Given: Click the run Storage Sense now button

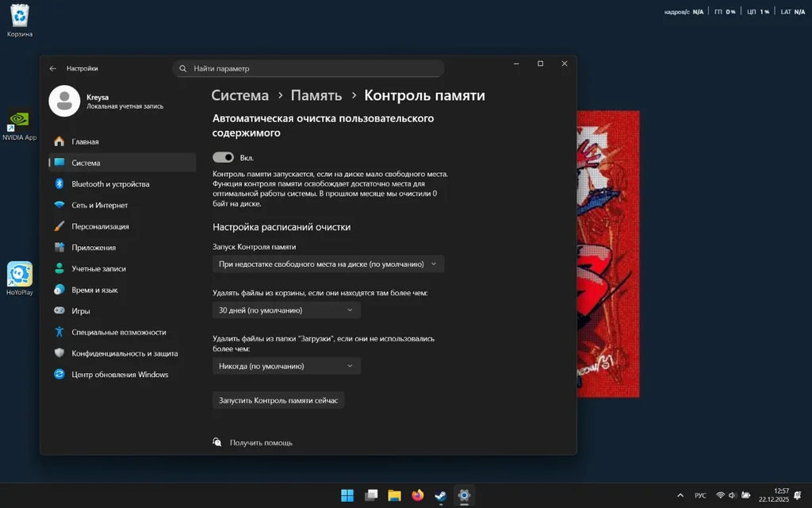Looking at the screenshot, I should pos(278,401).
